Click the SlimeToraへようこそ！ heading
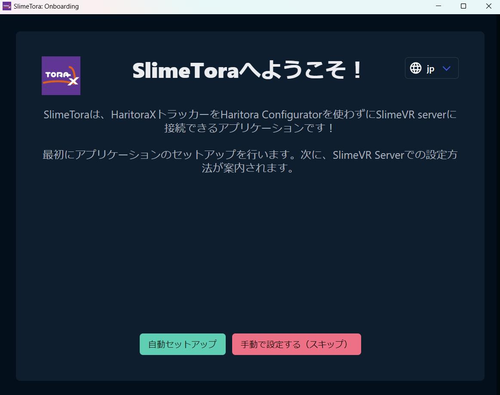The height and width of the screenshot is (395, 500). click(x=247, y=70)
